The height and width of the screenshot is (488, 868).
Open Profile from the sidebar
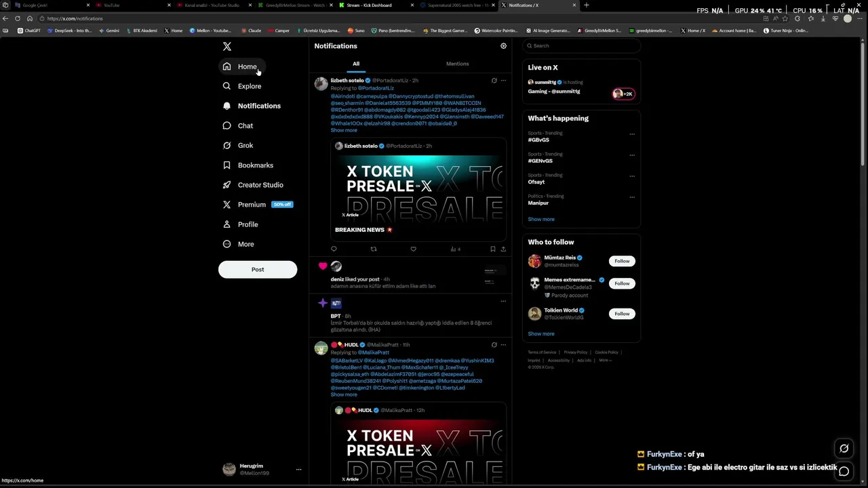click(241, 224)
